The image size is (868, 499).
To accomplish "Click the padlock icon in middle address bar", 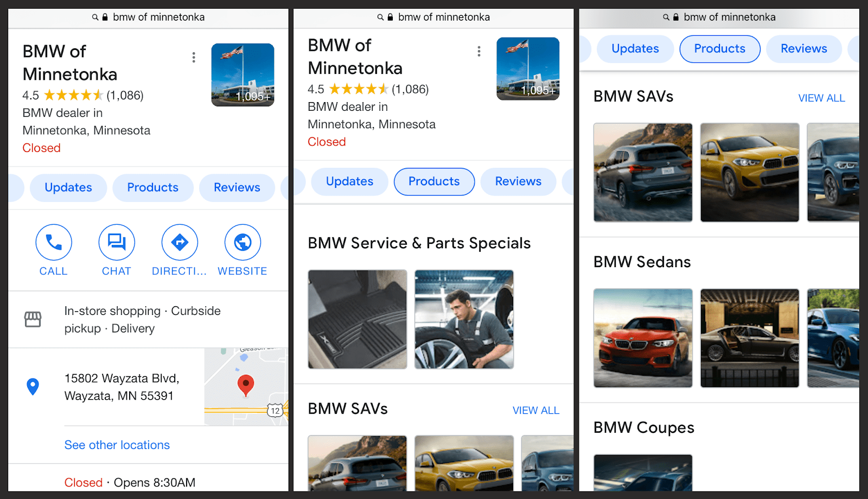I will [x=390, y=17].
